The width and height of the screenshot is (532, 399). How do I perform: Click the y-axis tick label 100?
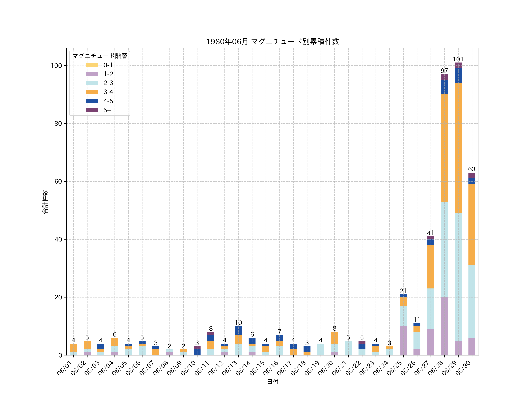pyautogui.click(x=56, y=66)
